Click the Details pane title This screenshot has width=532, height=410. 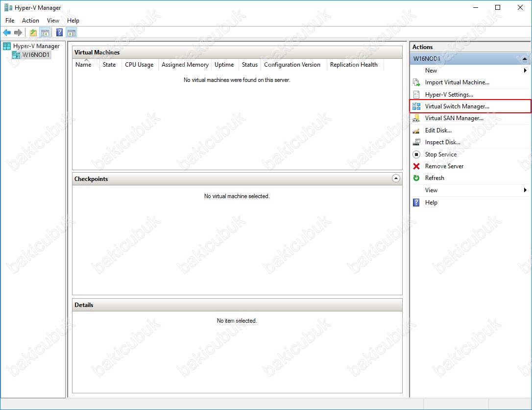[84, 305]
